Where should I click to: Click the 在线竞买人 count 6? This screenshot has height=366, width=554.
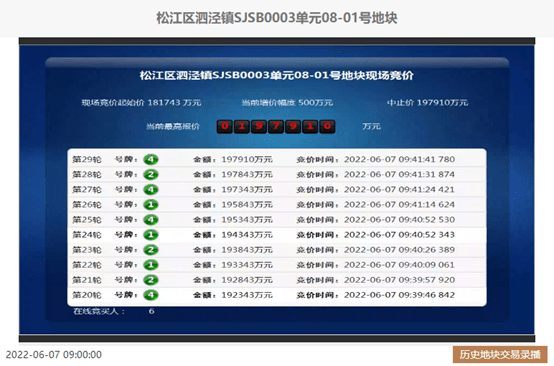pos(152,311)
